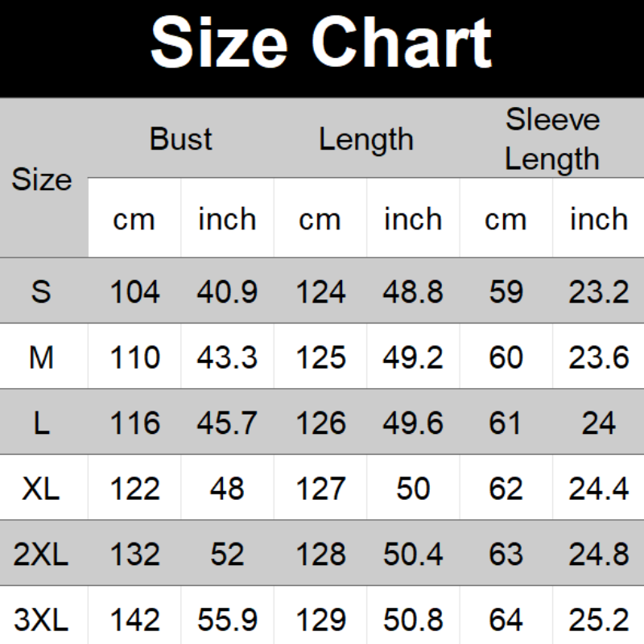The image size is (644, 644).
Task: Click the 59 cm sleeve length cell
Action: [x=506, y=291]
